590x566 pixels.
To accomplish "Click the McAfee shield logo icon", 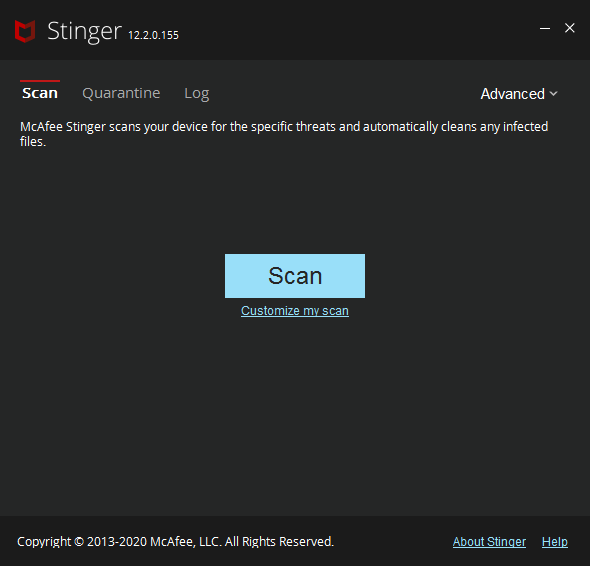I will (x=25, y=31).
